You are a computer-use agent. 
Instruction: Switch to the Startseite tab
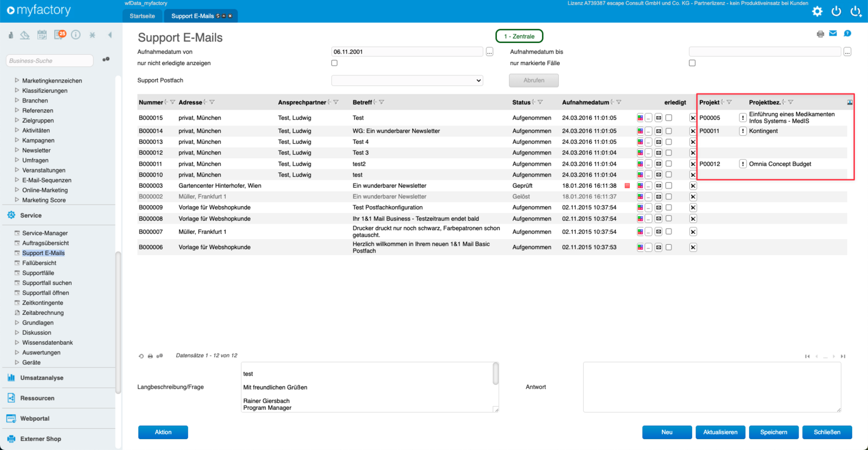(x=142, y=16)
